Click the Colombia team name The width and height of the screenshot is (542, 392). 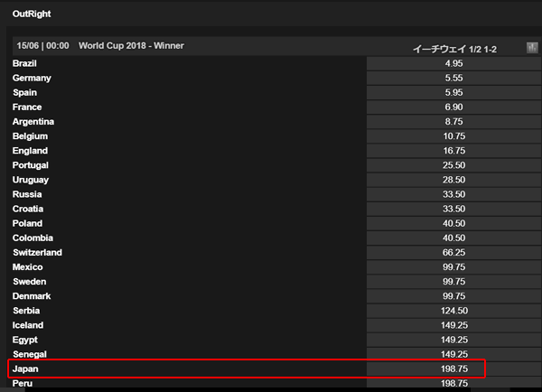pyautogui.click(x=33, y=238)
